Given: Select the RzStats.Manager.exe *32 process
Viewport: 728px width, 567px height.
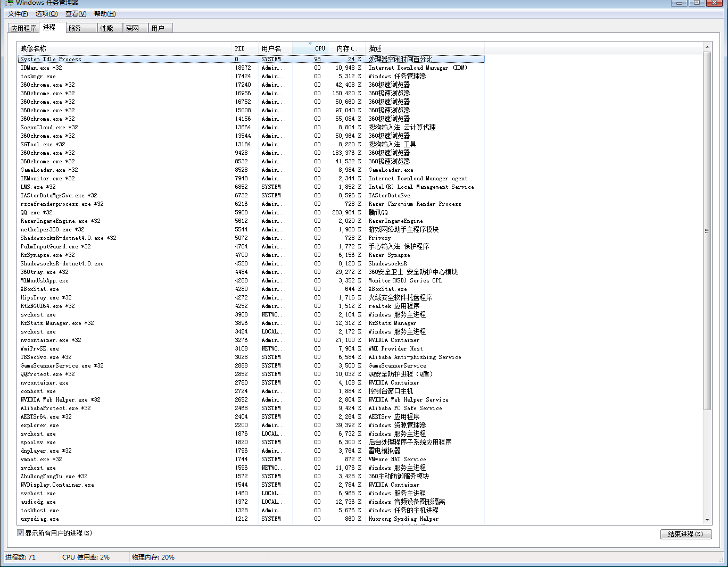Looking at the screenshot, I should [251, 323].
